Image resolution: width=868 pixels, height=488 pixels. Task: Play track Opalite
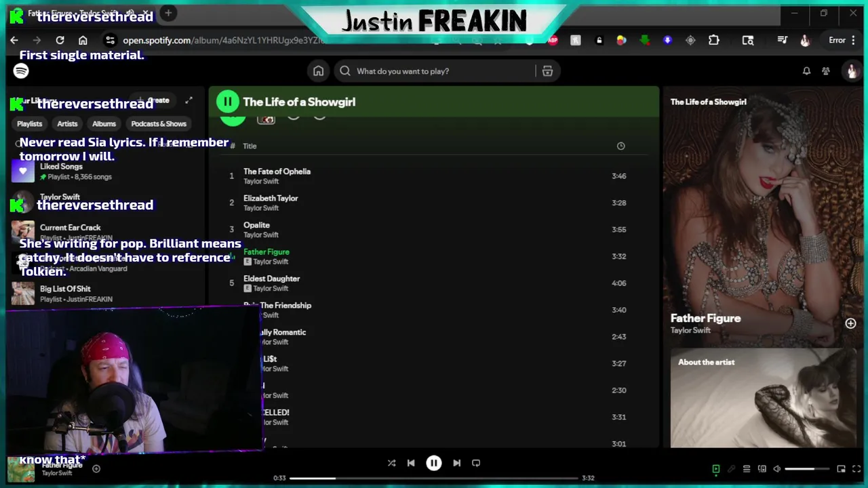pos(434,230)
